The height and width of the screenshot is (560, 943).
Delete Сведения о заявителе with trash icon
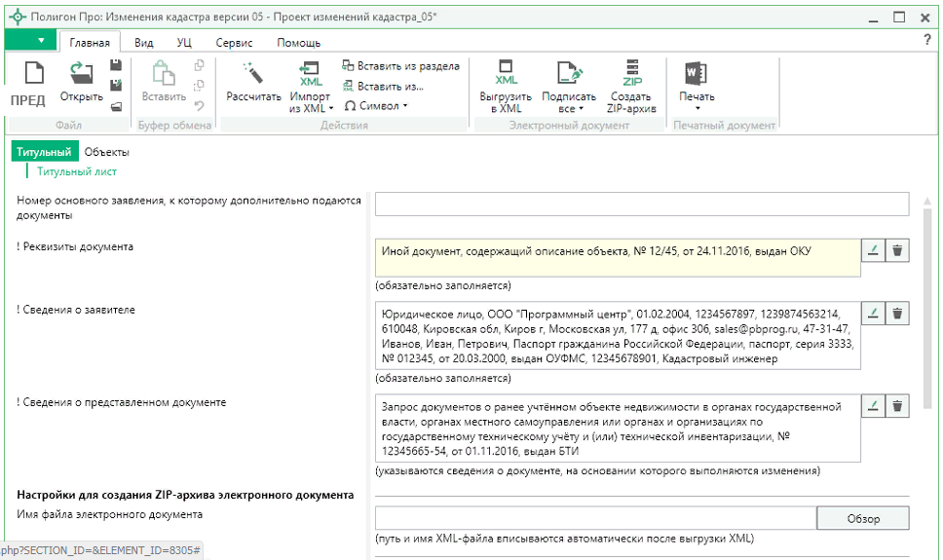pos(897,314)
